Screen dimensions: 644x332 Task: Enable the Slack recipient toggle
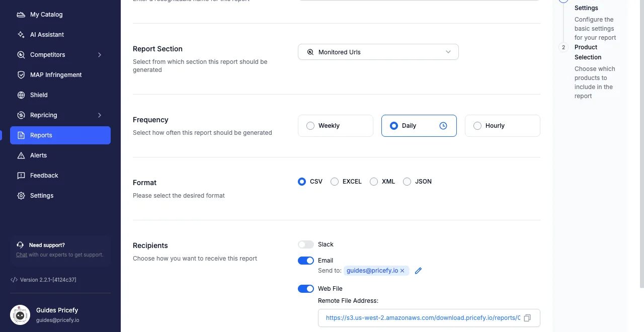point(306,244)
